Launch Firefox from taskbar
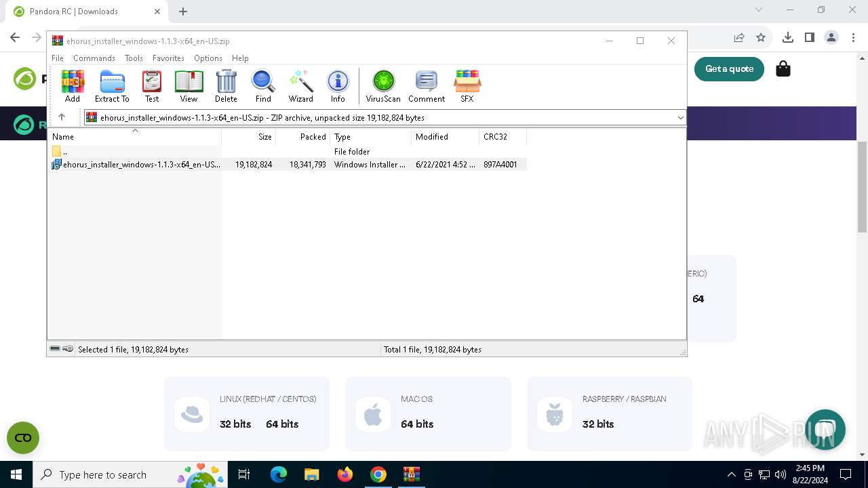 345,474
